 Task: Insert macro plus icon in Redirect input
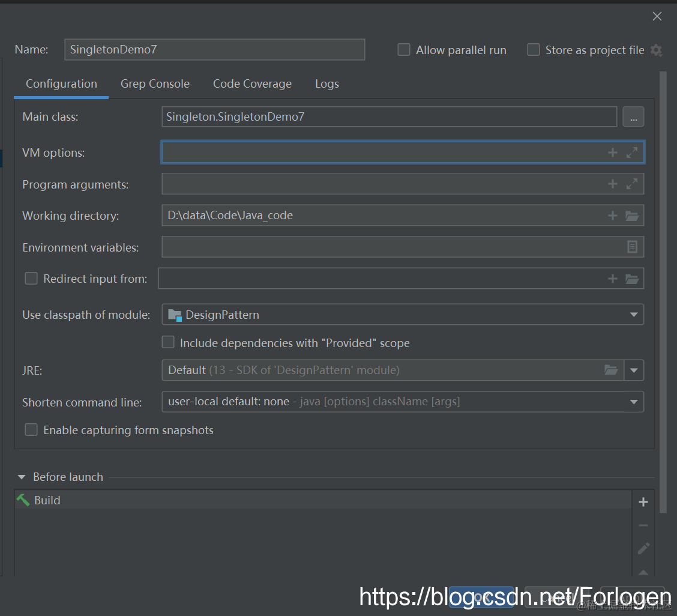[612, 279]
